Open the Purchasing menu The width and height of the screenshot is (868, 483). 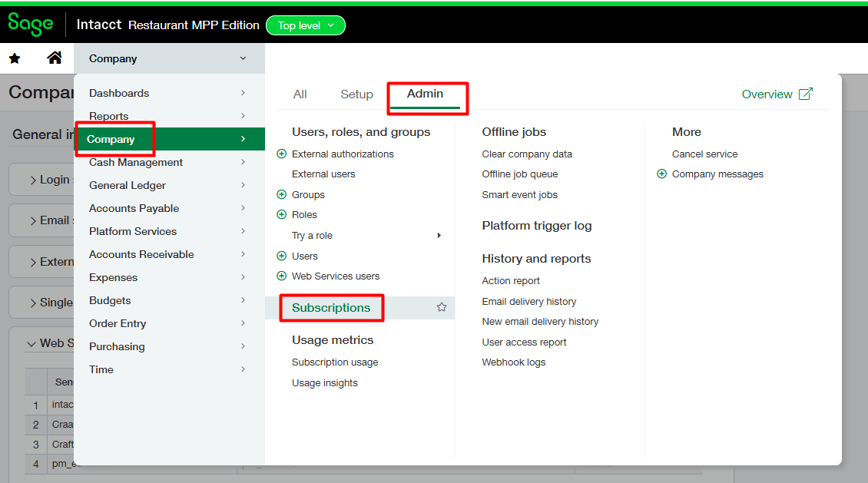pos(170,346)
